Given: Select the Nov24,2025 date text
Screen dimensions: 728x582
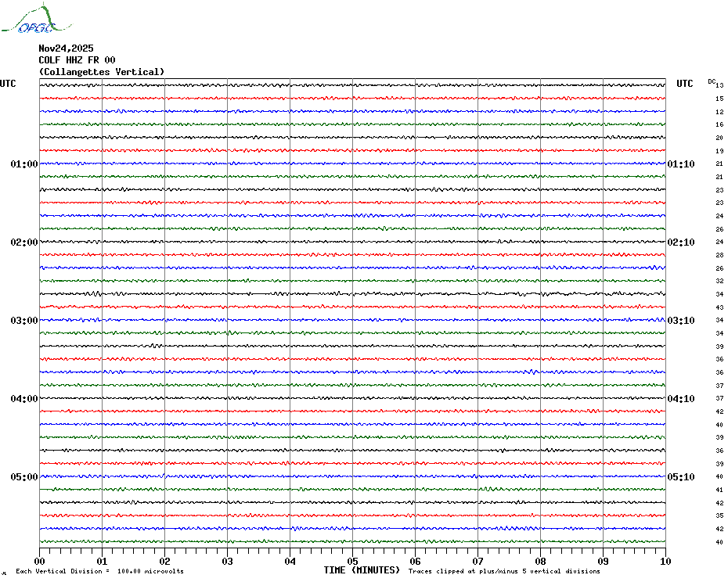Looking at the screenshot, I should [66, 48].
